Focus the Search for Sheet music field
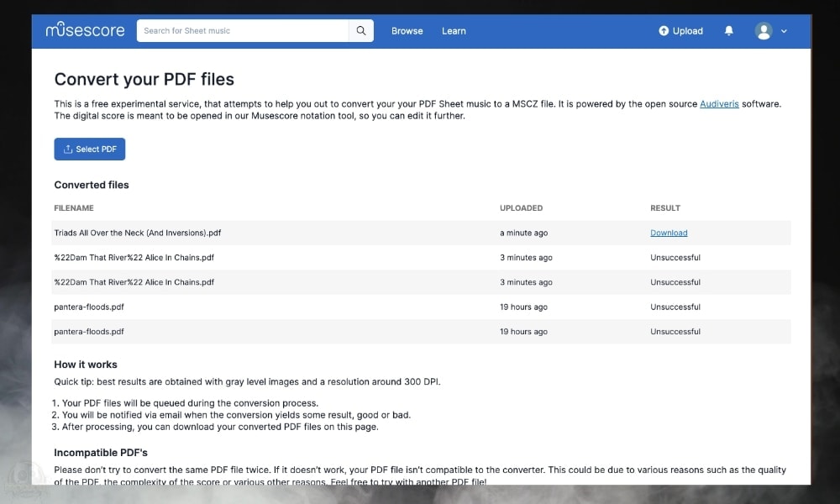Image resolution: width=840 pixels, height=504 pixels. click(x=243, y=30)
